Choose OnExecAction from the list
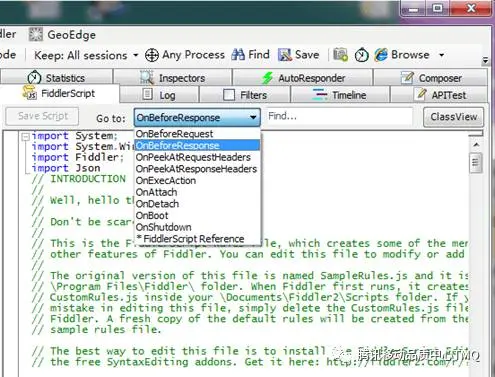 coord(197,180)
